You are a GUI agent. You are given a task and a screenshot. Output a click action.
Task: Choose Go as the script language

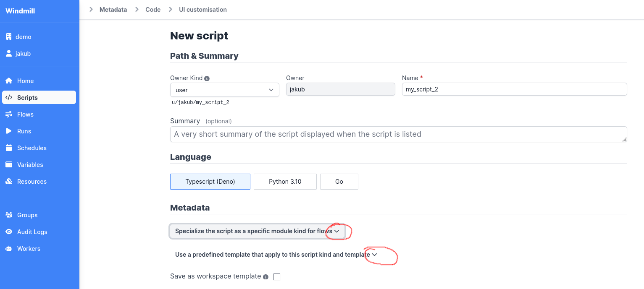[x=339, y=181]
